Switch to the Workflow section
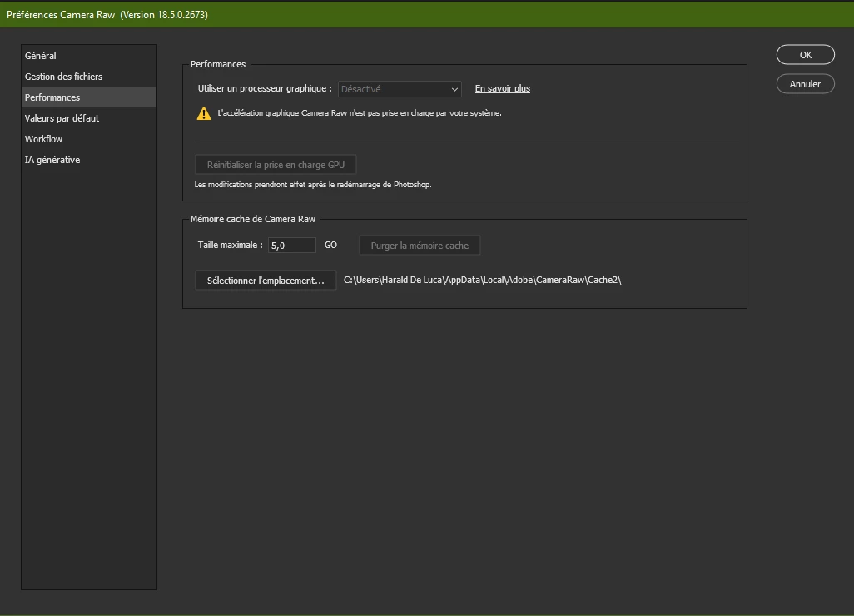854x616 pixels. (89, 139)
